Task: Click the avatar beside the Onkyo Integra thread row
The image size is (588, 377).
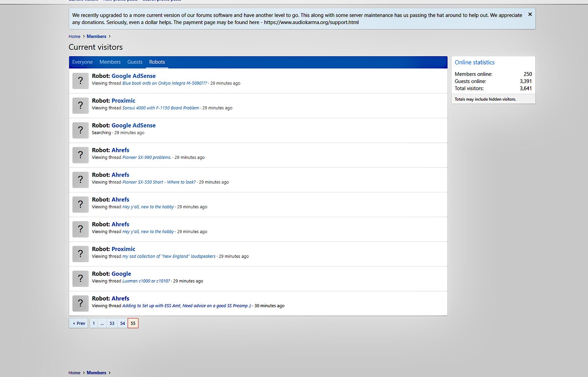Action: pyautogui.click(x=80, y=81)
